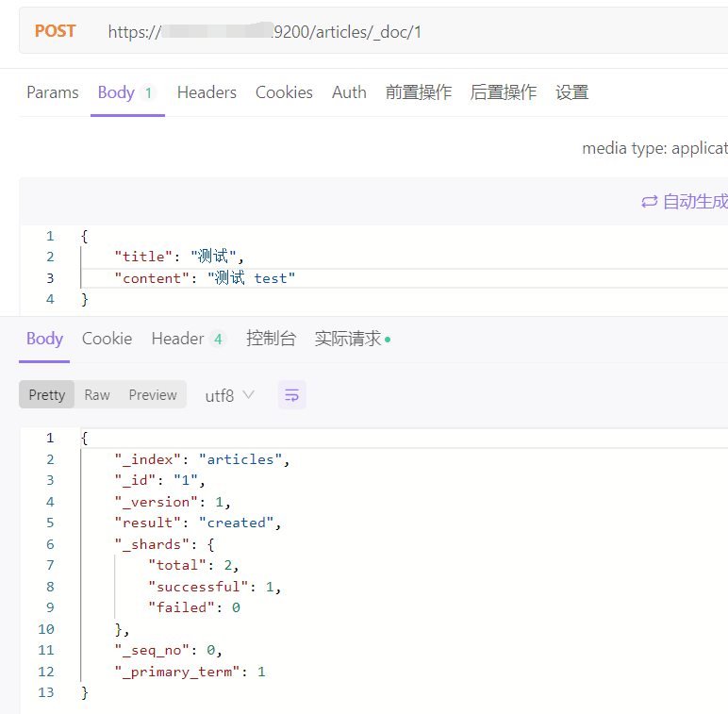
Task: Select the Pretty response format
Action: 47,395
